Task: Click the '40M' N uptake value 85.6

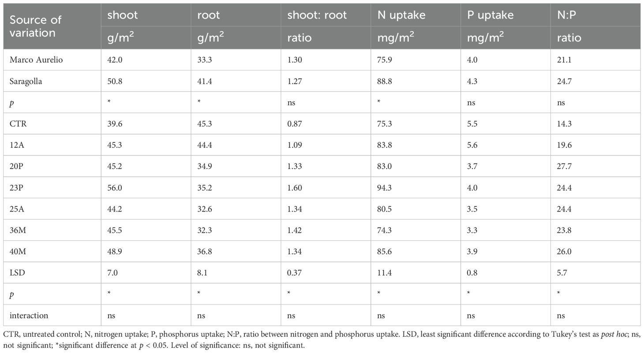Action: pos(385,251)
